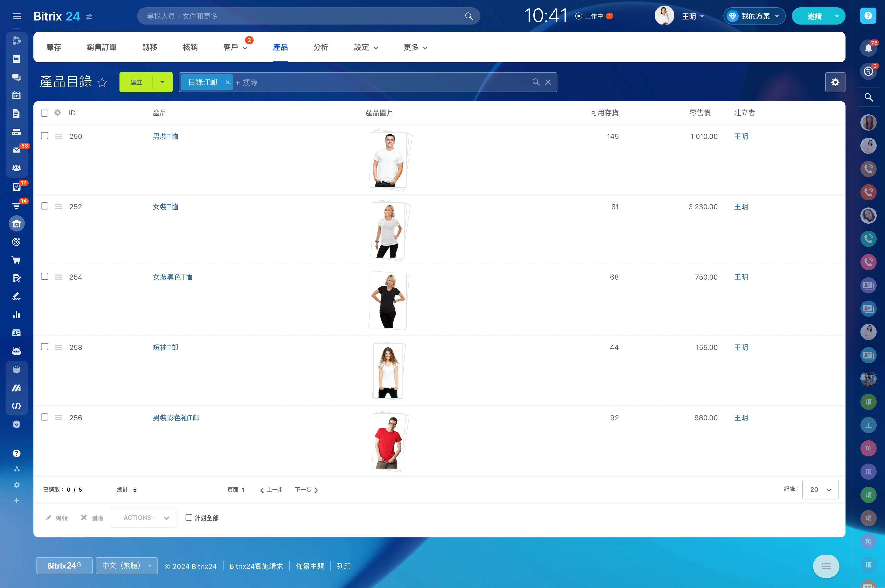The height and width of the screenshot is (588, 885).
Task: Click the mail icon with 58 badge
Action: tap(16, 150)
